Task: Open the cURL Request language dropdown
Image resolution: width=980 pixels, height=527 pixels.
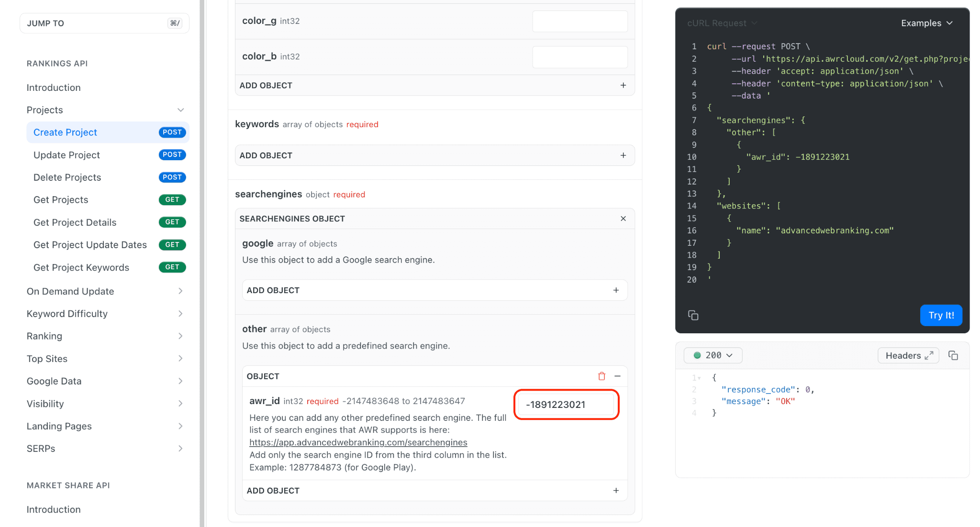Action: click(x=722, y=23)
